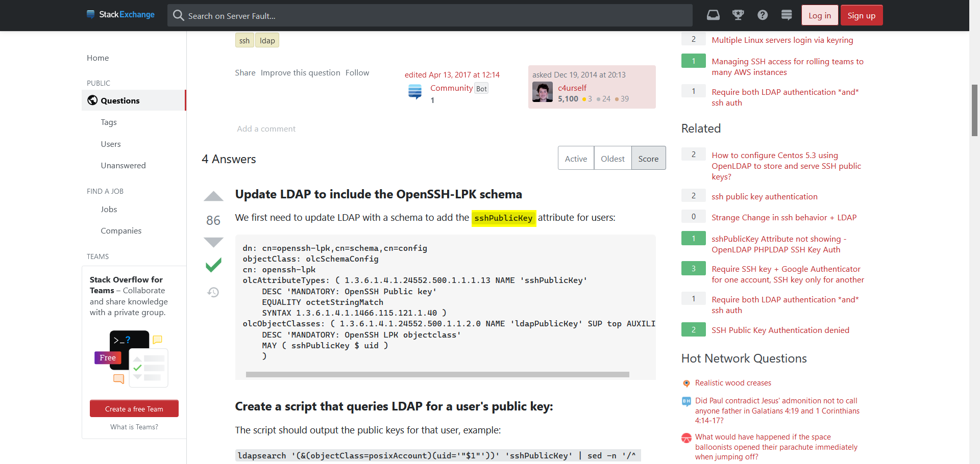This screenshot has width=980, height=464.
Task: Open c4urself user profile link
Action: 572,88
